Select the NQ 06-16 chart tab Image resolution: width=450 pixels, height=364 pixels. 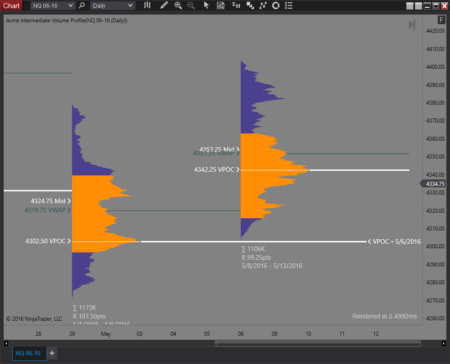[x=28, y=353]
